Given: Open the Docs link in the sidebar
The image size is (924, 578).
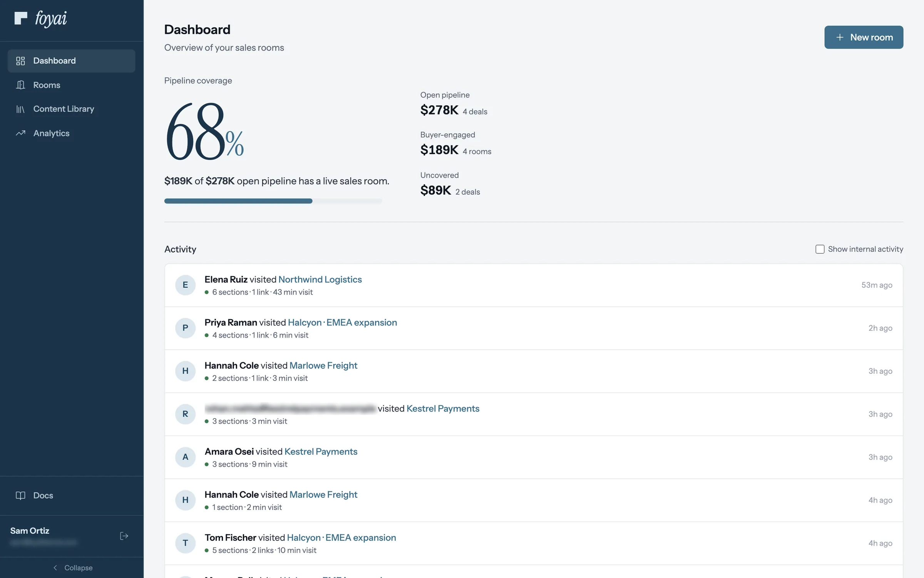Looking at the screenshot, I should click(72, 496).
